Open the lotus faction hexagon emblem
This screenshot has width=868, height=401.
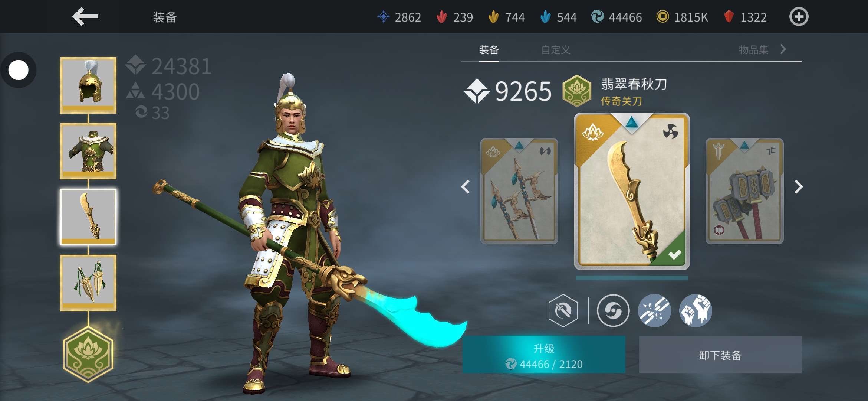(88, 355)
